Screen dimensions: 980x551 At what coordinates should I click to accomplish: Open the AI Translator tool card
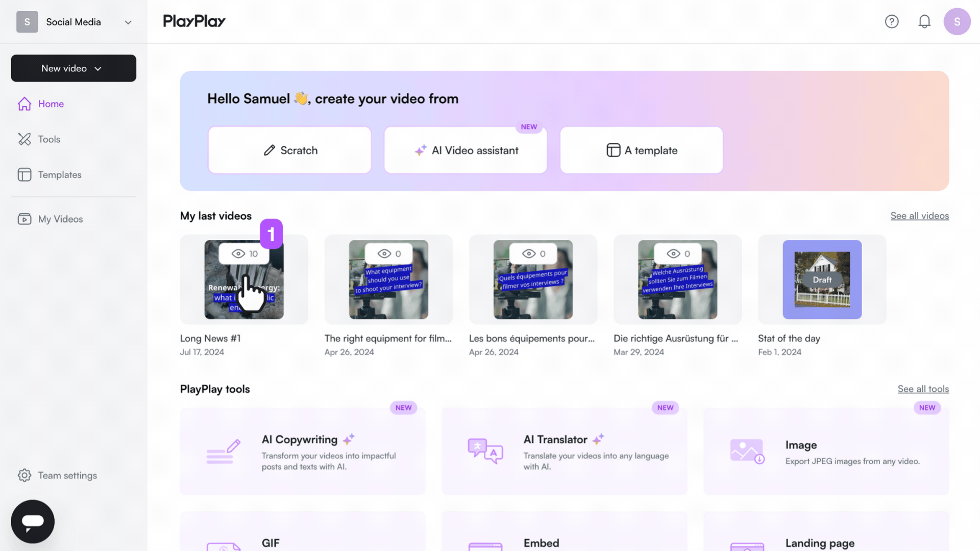(565, 452)
